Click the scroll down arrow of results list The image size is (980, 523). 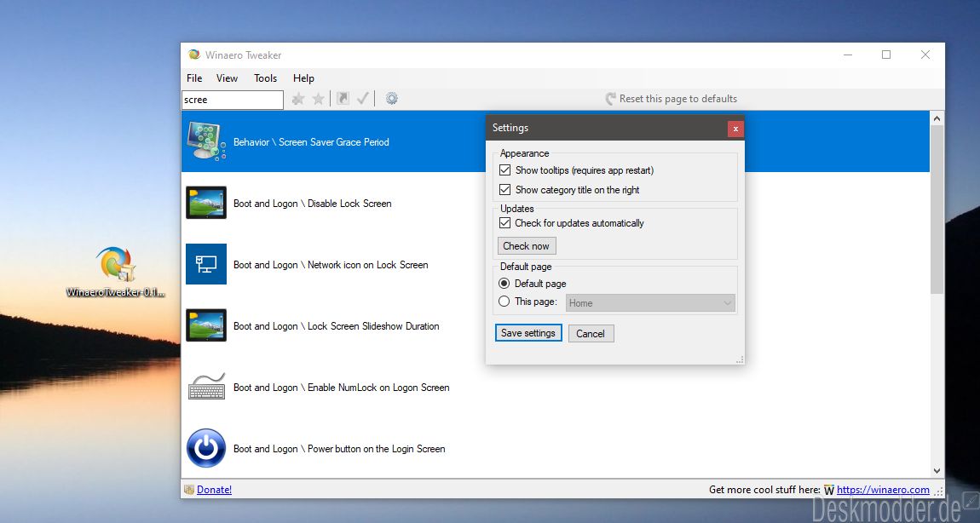click(x=937, y=471)
